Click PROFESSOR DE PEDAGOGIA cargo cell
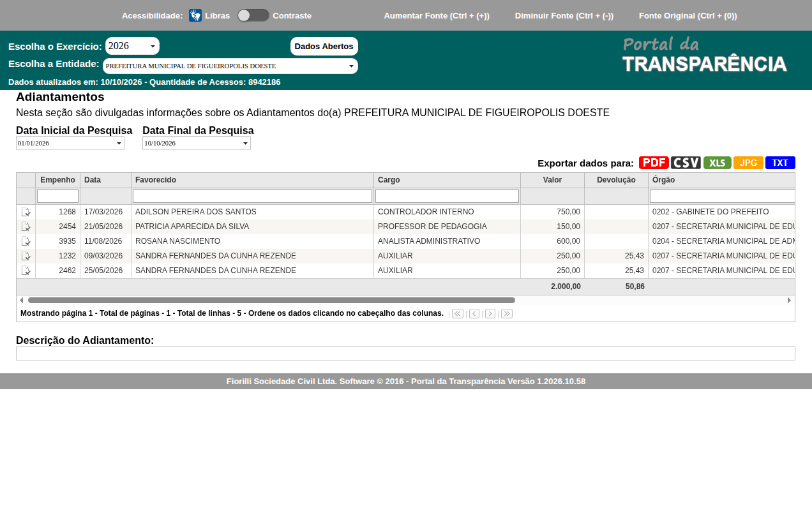This screenshot has height=513, width=812. pyautogui.click(x=447, y=227)
